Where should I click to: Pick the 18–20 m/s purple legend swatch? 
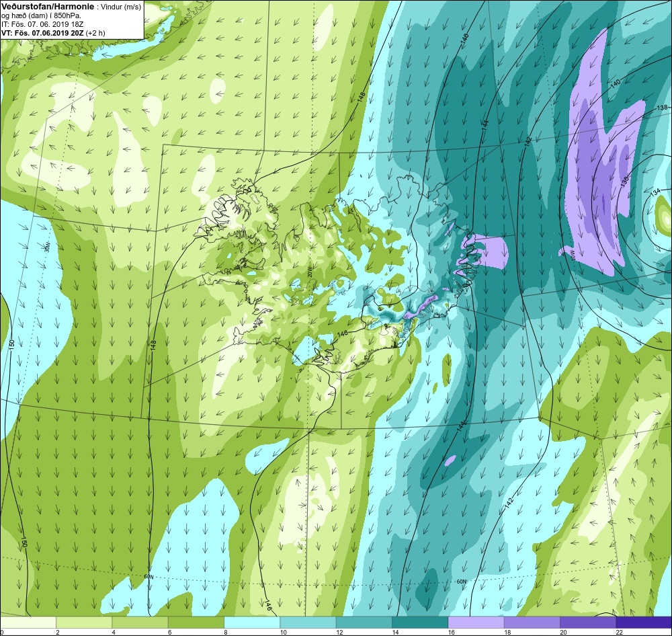coord(532,622)
